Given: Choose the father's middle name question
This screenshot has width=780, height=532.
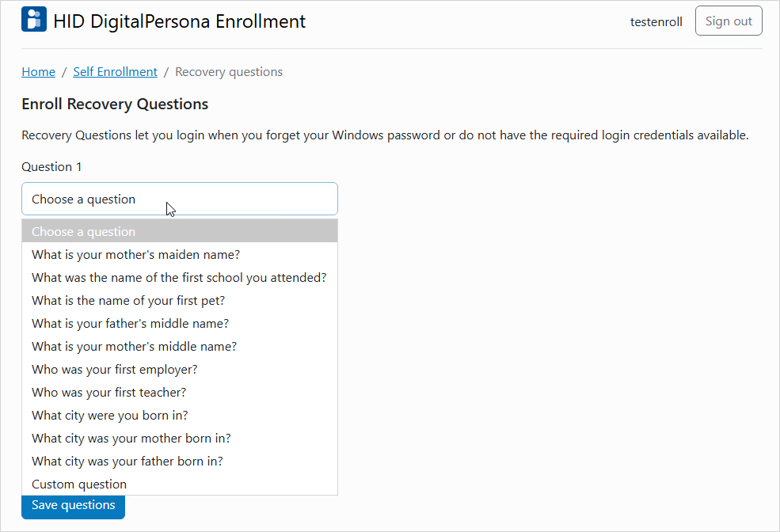Looking at the screenshot, I should pos(130,324).
